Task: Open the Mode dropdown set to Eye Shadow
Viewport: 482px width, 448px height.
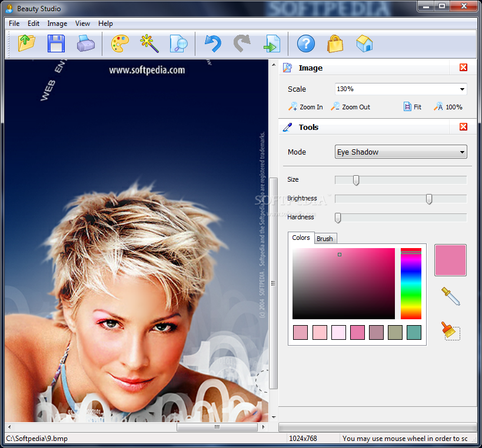Action: pyautogui.click(x=401, y=152)
